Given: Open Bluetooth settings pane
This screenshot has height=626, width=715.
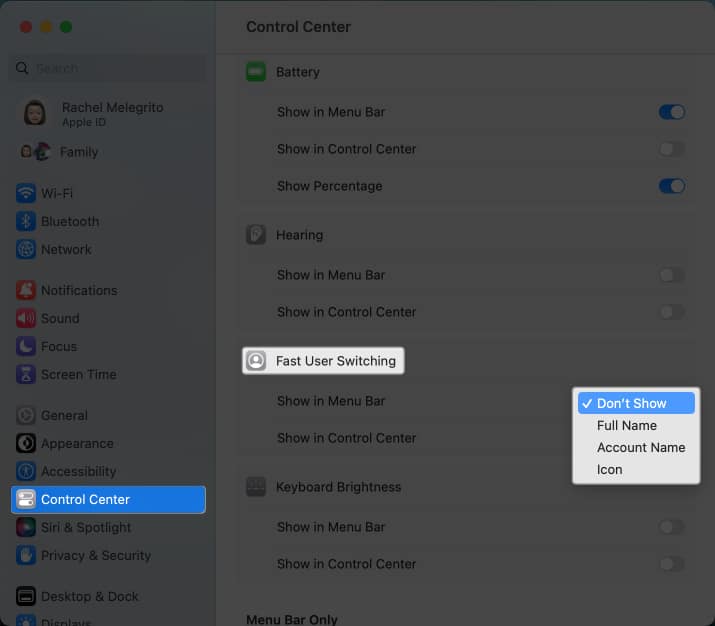Looking at the screenshot, I should [108, 222].
